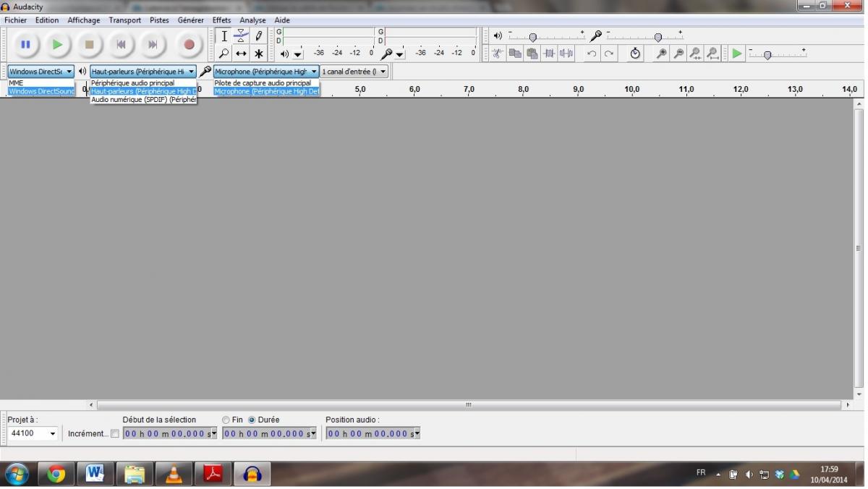
Task: Adjust the input volume slider handle
Action: tap(658, 37)
